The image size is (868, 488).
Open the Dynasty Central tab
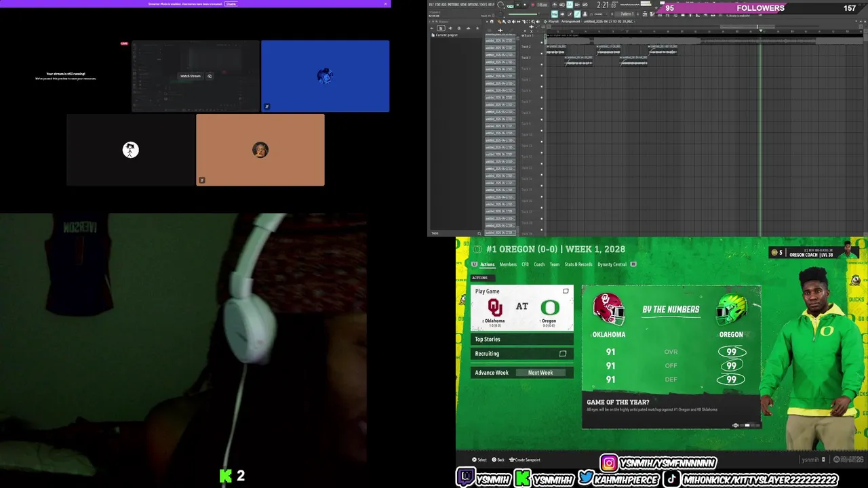pos(612,264)
